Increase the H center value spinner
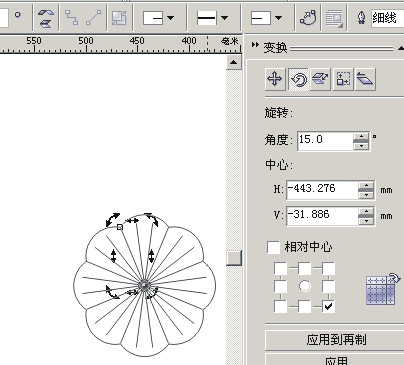The width and height of the screenshot is (404, 365). [x=366, y=185]
